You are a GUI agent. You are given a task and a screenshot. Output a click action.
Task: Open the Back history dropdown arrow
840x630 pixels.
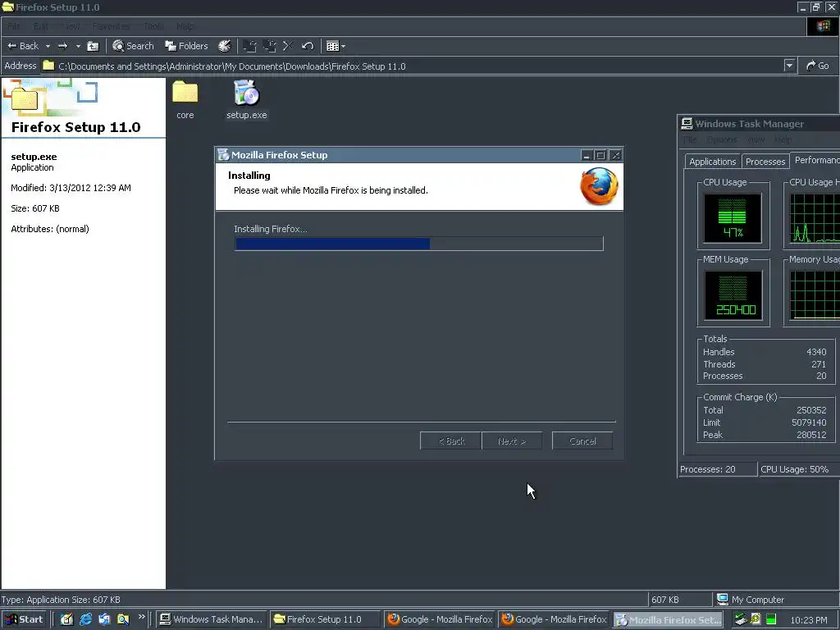[48, 46]
